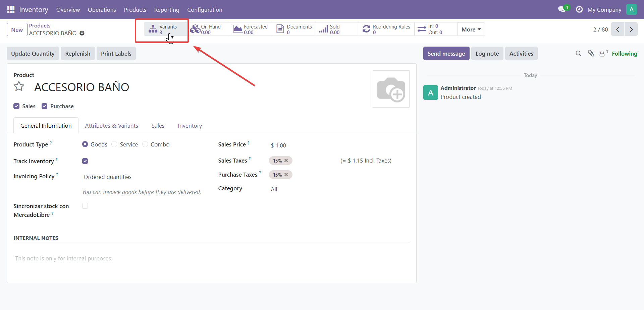Click internal notes text area
The height and width of the screenshot is (310, 644).
pos(212,258)
